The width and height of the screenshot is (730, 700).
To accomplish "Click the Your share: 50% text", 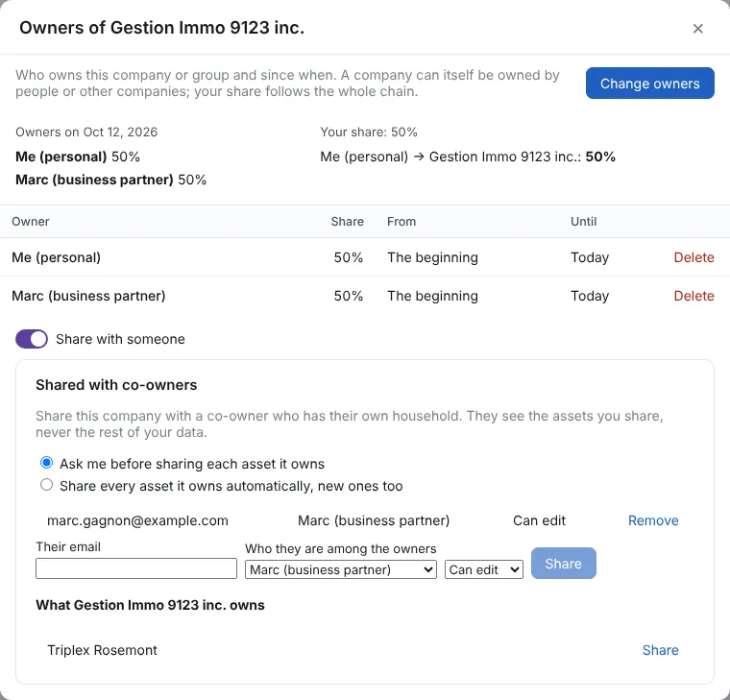I will 369,133.
